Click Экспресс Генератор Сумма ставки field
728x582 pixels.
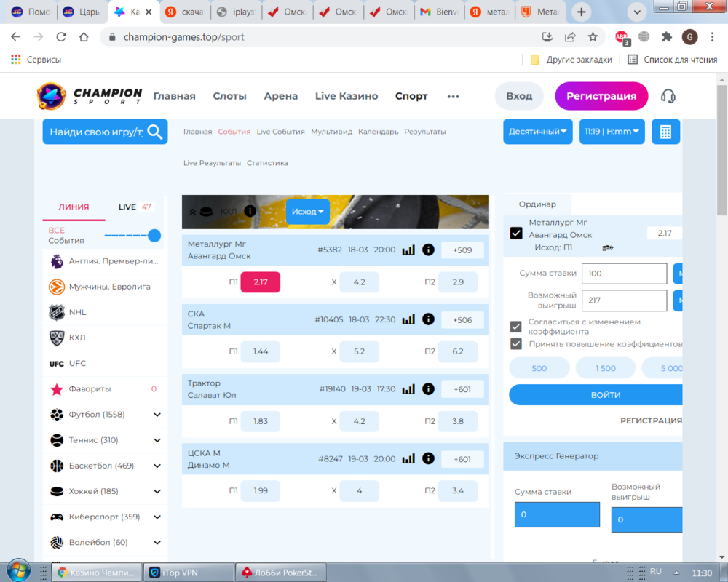[557, 514]
